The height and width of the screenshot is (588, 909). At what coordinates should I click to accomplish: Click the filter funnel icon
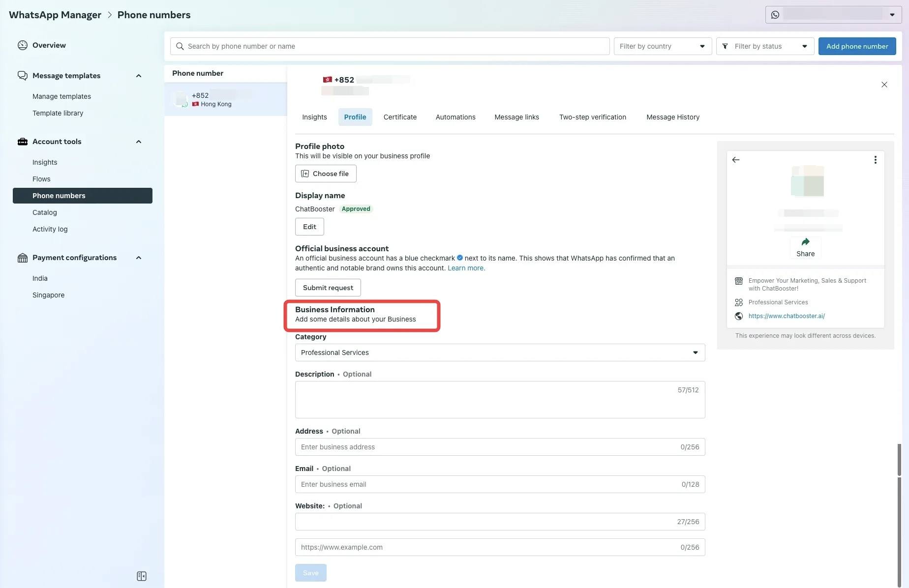(x=725, y=46)
